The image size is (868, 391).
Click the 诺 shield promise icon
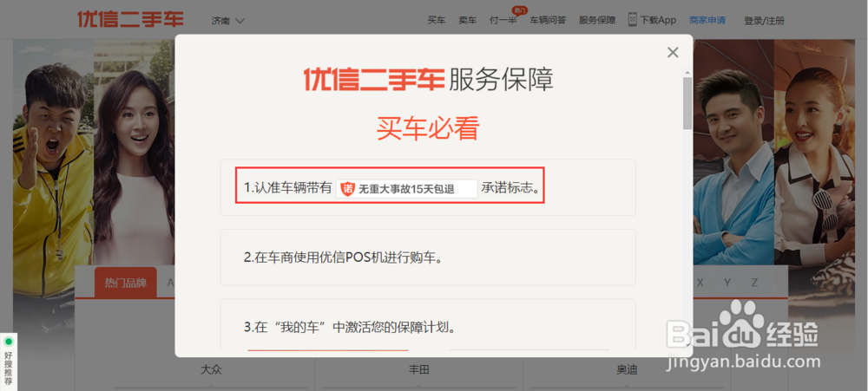[x=347, y=189]
